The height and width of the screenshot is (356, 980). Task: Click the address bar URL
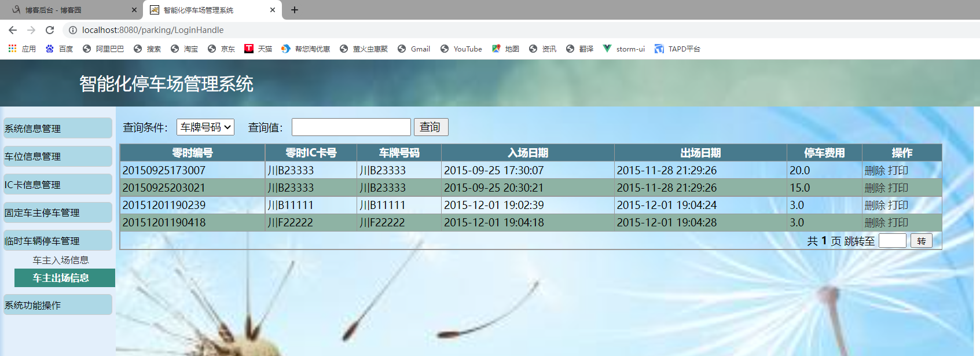click(x=153, y=30)
